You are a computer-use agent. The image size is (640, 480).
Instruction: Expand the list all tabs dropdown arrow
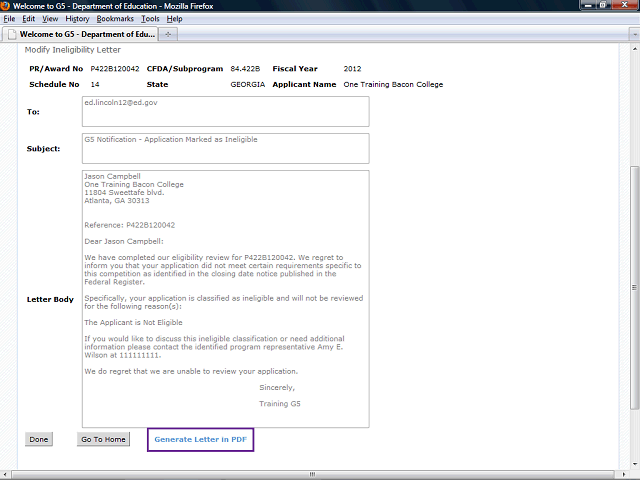(x=634, y=35)
